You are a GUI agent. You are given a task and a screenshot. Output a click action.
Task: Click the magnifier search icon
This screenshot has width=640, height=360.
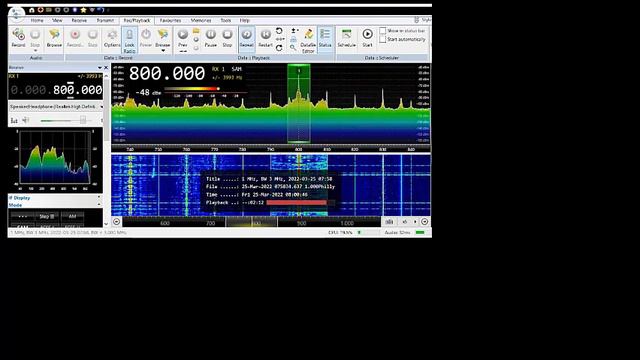[293, 48]
